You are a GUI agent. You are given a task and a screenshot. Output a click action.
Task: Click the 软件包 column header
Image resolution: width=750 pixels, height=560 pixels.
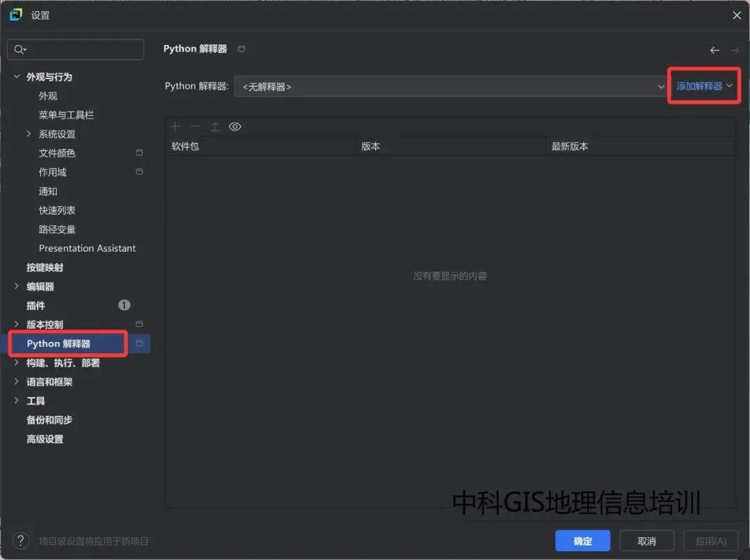point(260,146)
